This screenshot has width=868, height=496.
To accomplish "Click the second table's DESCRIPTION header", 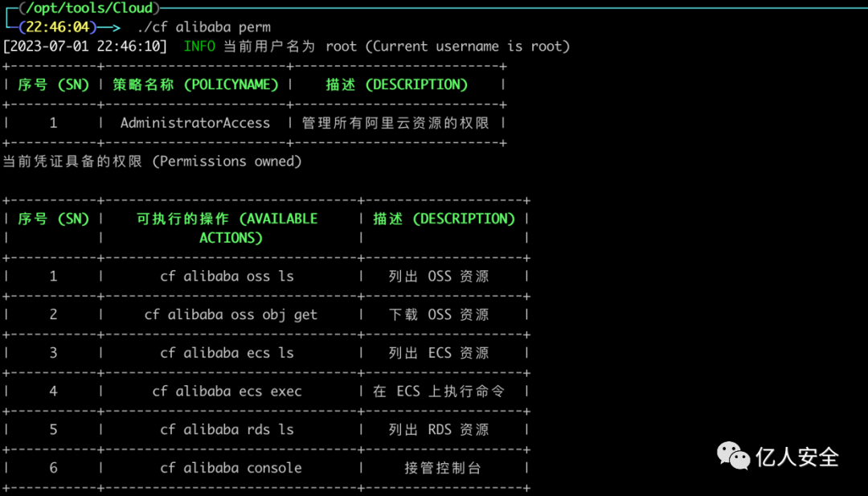I will coord(444,219).
